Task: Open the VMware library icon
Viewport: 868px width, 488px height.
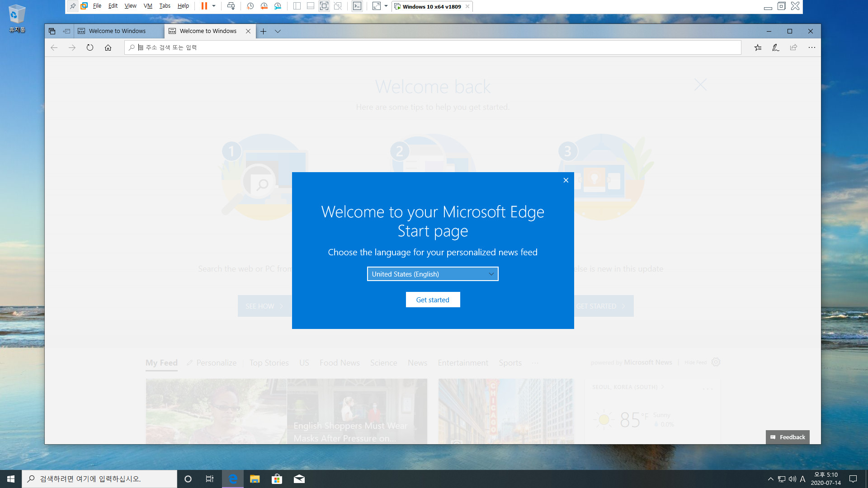Action: tap(84, 6)
